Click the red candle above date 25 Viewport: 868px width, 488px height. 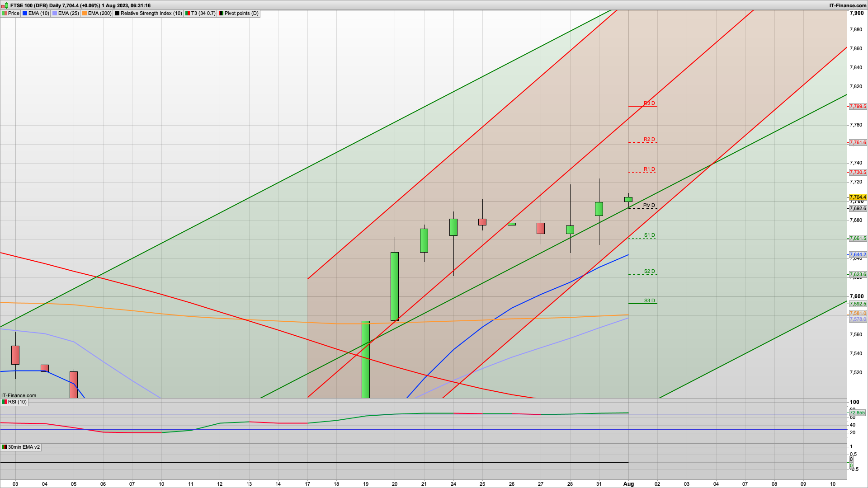[x=482, y=222]
